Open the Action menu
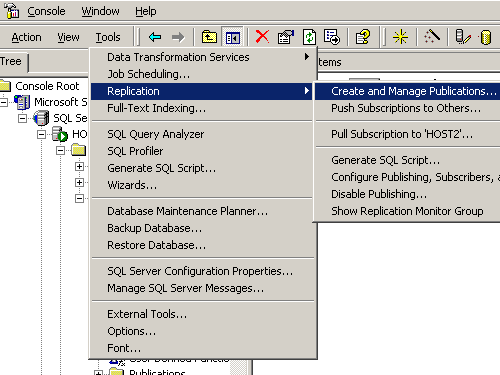Viewport: 500px width, 375px height. tap(27, 37)
